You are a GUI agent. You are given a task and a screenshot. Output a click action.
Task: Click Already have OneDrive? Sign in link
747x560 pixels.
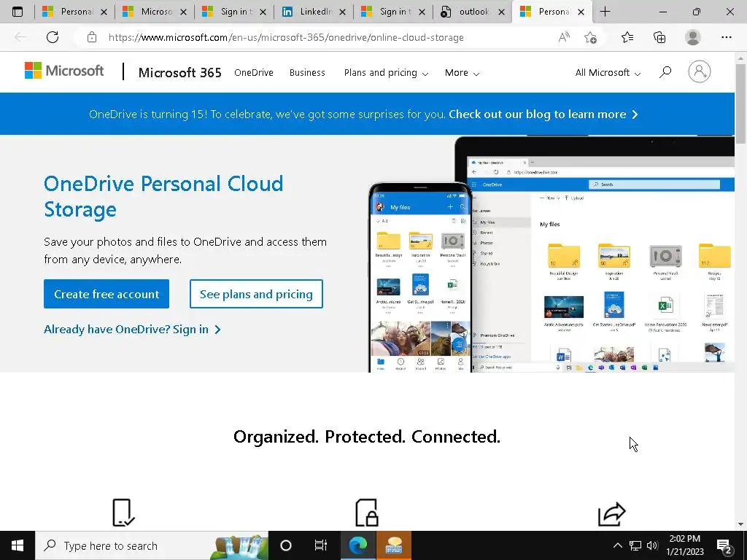(133, 330)
